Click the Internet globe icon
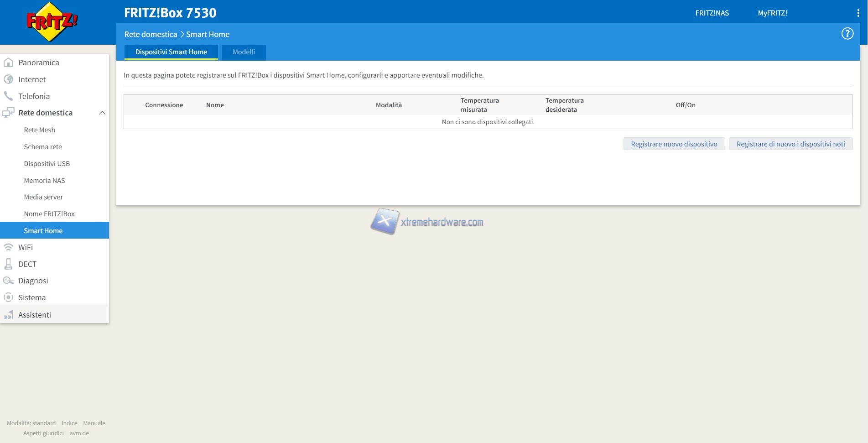 click(8, 79)
